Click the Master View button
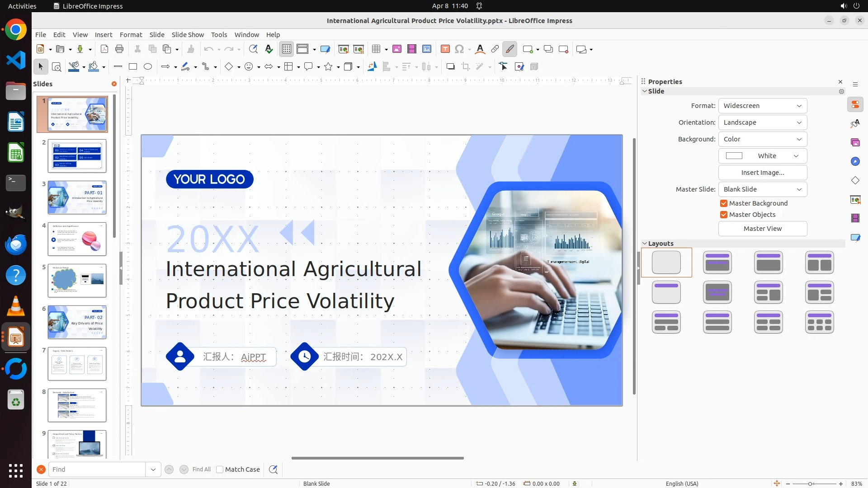This screenshot has width=868, height=488. [762, 229]
